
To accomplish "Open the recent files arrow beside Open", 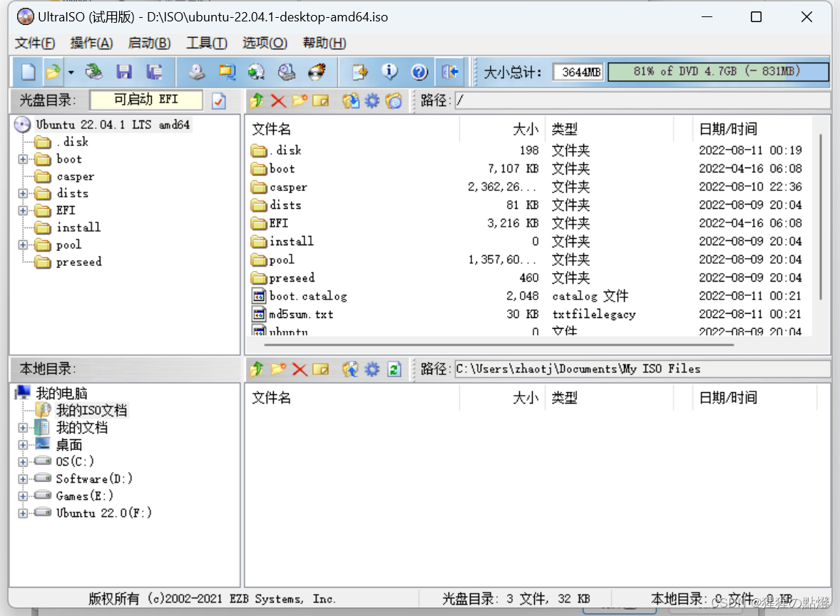I will click(x=71, y=72).
